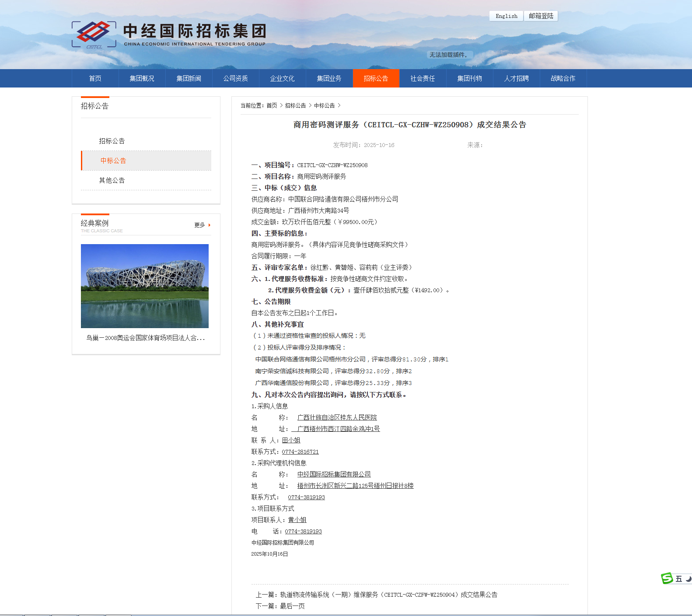Click the Sogou input method S icon
This screenshot has height=616, width=692.
click(x=667, y=578)
